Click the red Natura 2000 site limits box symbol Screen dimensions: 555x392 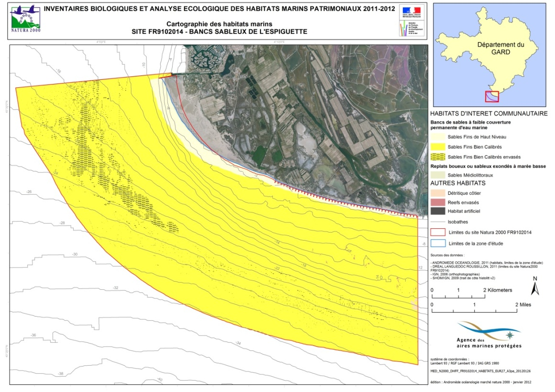click(x=438, y=232)
